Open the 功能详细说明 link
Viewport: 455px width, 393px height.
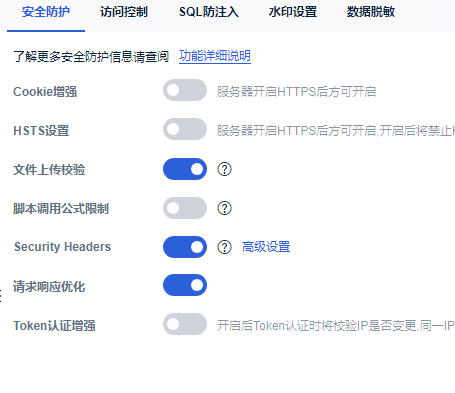tap(215, 56)
